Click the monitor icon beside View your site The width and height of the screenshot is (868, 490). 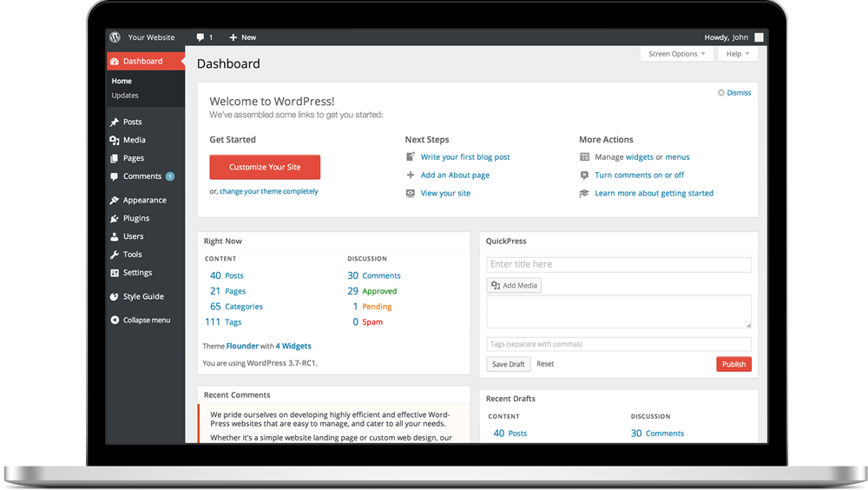(411, 194)
